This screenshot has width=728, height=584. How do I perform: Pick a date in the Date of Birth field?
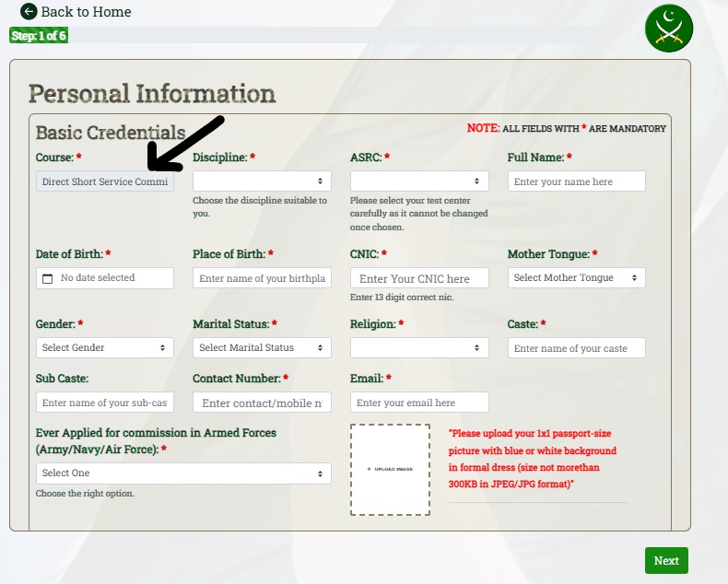(x=105, y=278)
